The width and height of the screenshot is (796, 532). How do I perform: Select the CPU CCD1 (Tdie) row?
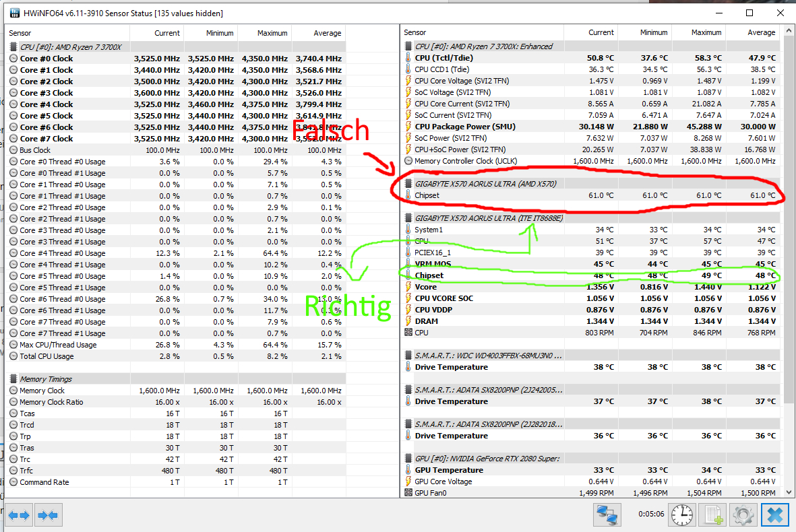[590, 69]
